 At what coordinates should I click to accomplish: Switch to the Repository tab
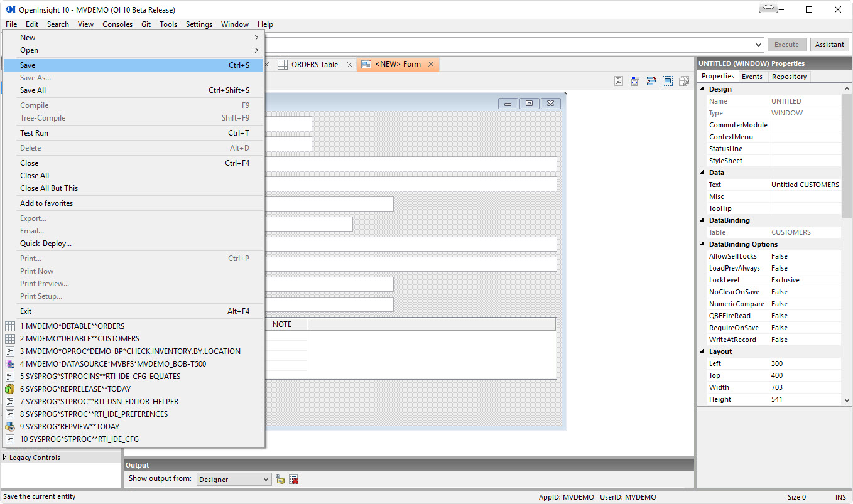click(x=789, y=77)
